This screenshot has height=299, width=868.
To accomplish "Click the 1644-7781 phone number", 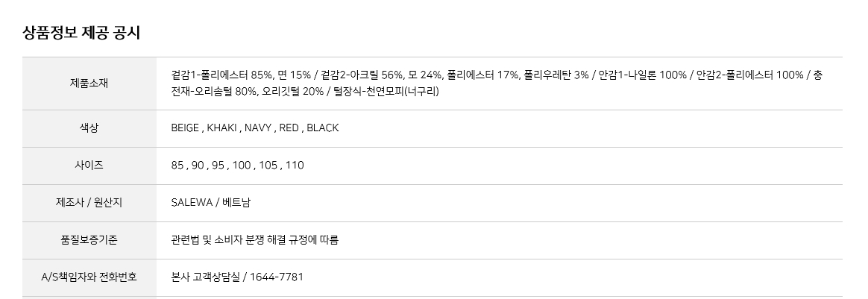I will point(277,277).
